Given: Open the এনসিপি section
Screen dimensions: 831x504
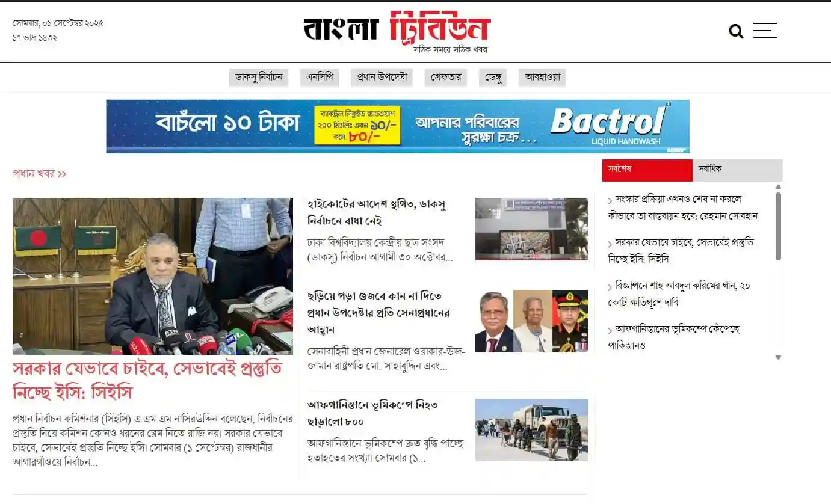Looking at the screenshot, I should [321, 77].
